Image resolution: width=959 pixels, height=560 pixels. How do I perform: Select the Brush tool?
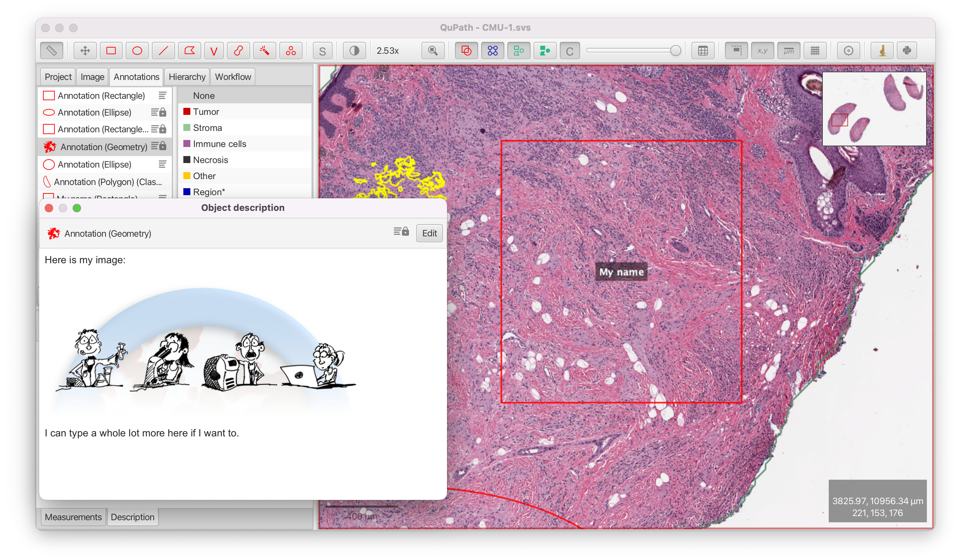(239, 51)
